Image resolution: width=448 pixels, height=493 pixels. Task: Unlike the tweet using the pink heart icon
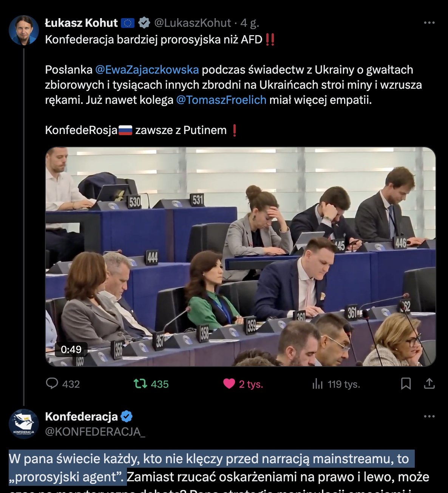(229, 384)
